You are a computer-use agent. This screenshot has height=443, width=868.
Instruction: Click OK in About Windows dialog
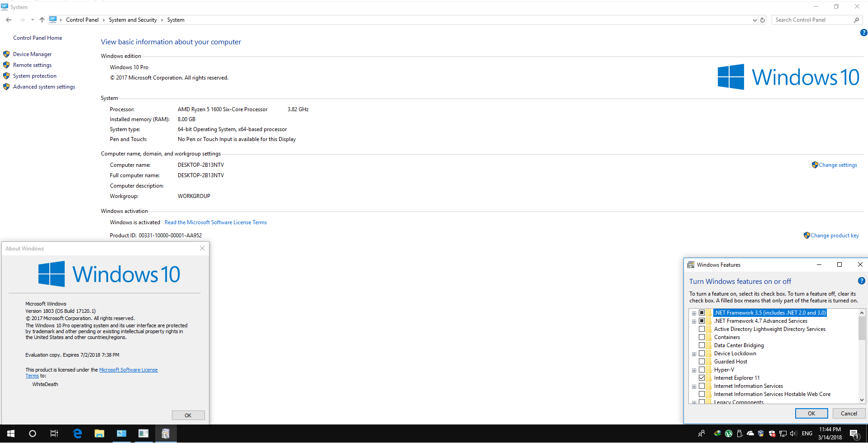188,415
